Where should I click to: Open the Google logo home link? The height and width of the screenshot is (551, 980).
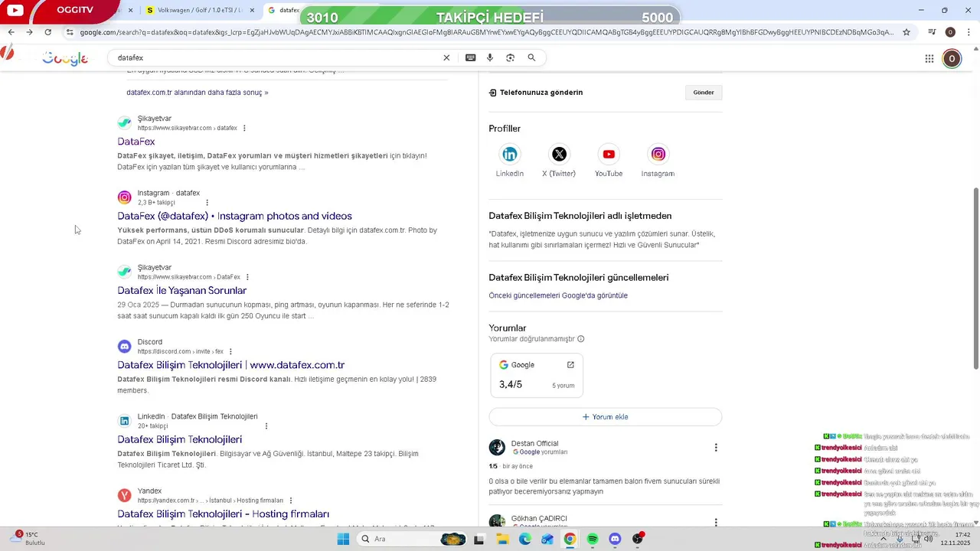(65, 58)
